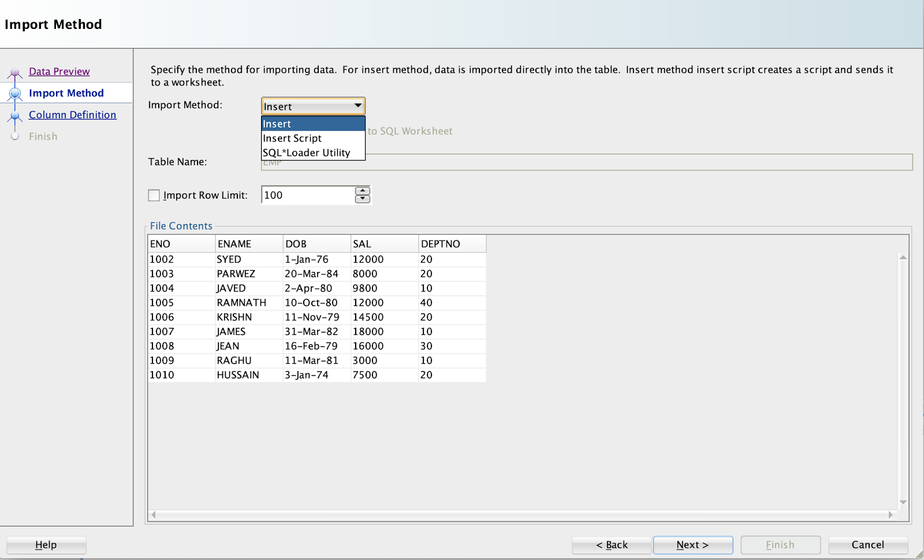Click the Finish step circle icon
The image size is (924, 560).
pos(16,136)
